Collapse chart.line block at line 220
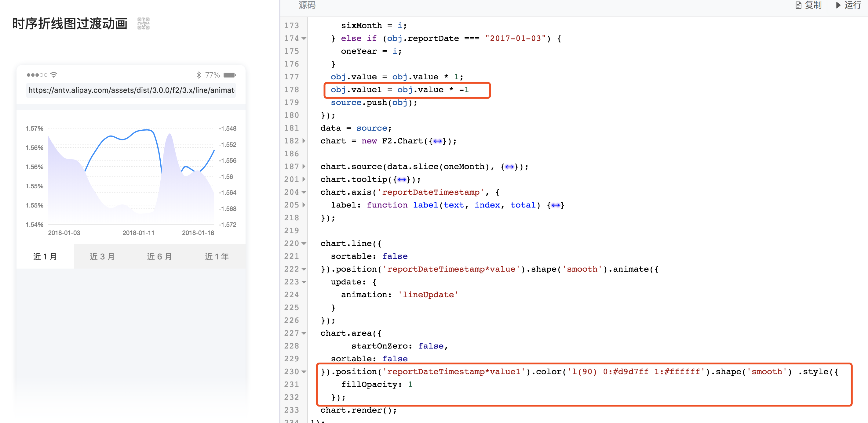 [x=304, y=244]
